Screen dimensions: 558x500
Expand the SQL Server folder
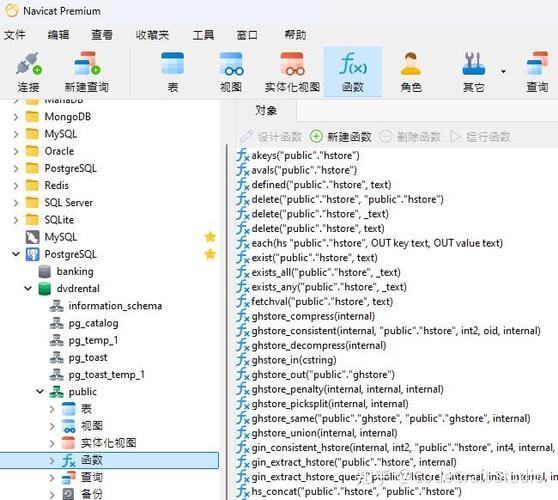[16, 202]
